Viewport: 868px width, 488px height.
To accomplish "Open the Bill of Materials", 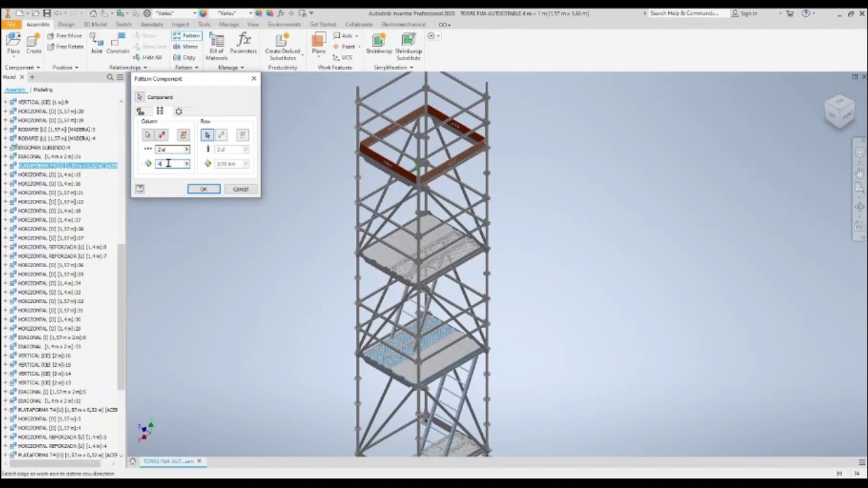I will click(216, 45).
